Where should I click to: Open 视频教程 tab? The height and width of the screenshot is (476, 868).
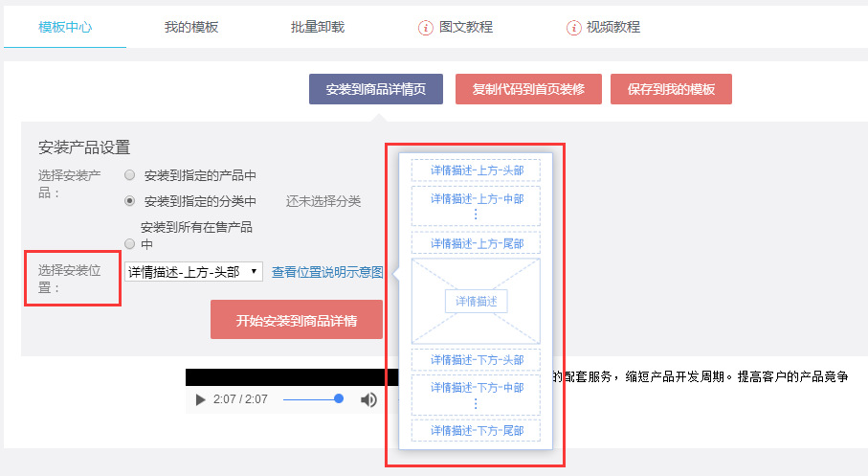pos(612,27)
